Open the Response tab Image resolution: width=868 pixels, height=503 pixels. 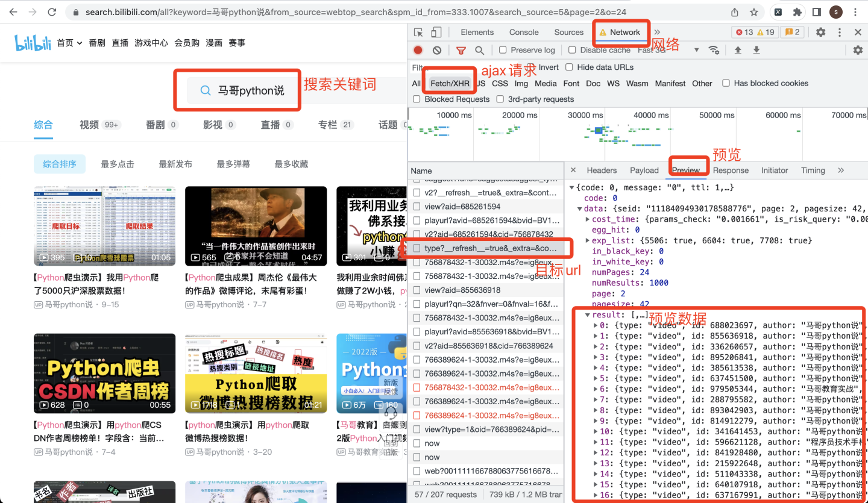731,170
